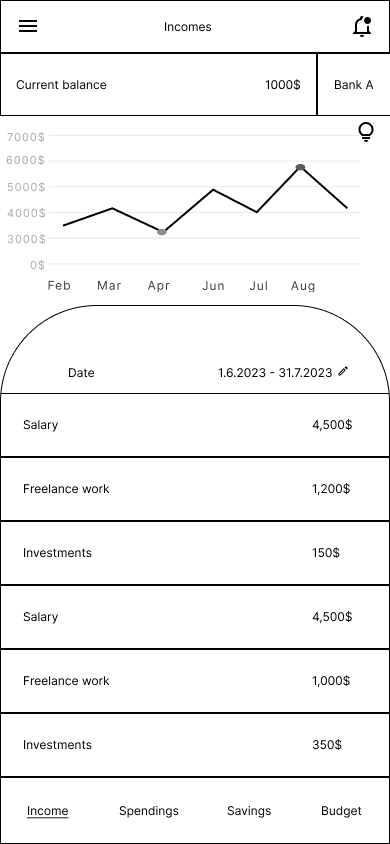Switch to the Savings tab
The width and height of the screenshot is (390, 844).
point(249,811)
